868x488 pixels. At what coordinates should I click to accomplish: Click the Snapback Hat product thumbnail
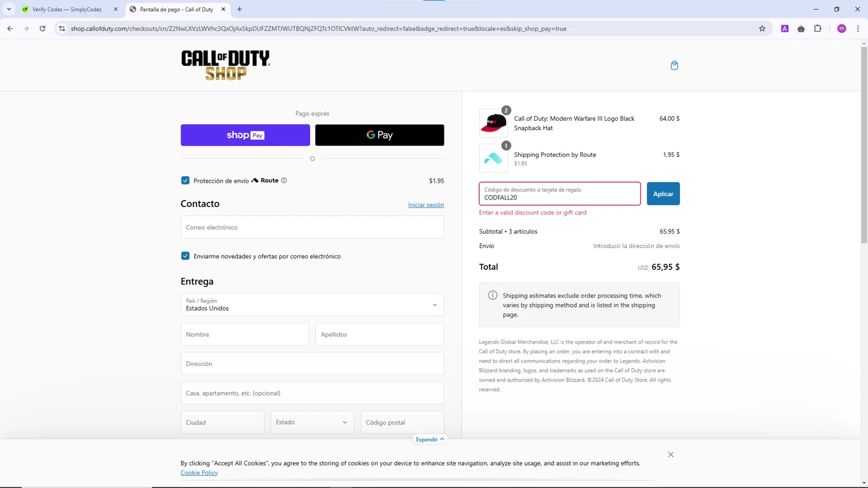point(494,123)
